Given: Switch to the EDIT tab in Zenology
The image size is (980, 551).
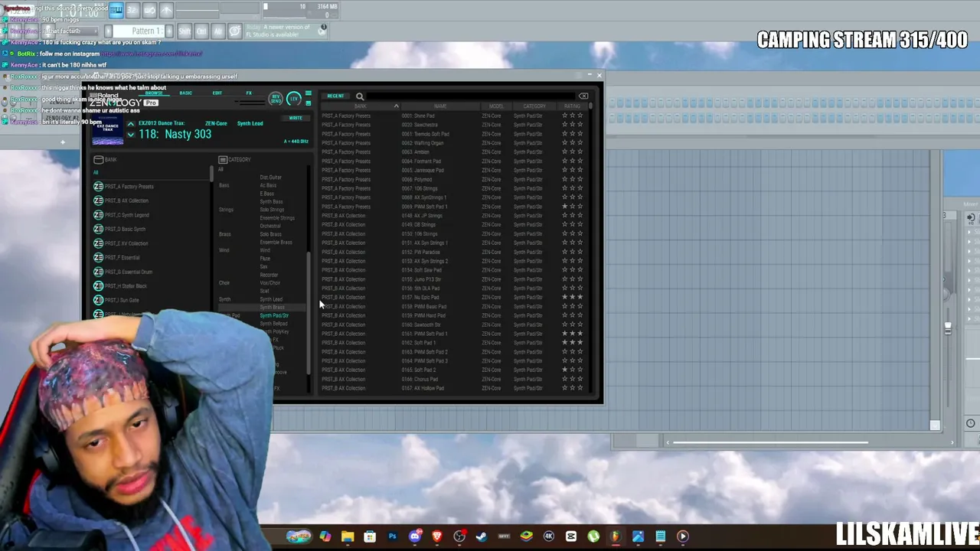Looking at the screenshot, I should [217, 93].
